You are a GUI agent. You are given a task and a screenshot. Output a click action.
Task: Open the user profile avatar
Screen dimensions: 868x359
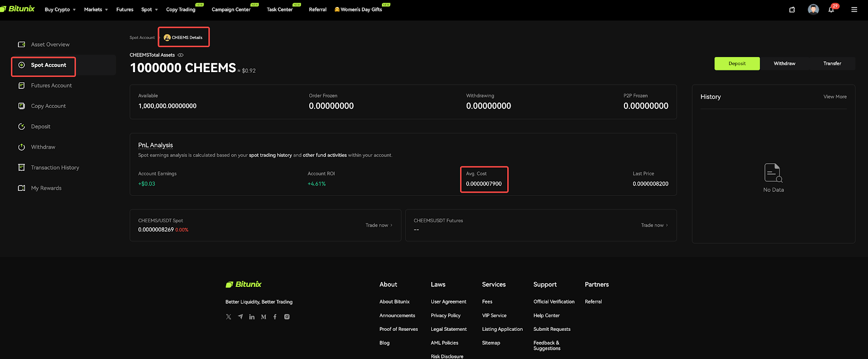813,9
